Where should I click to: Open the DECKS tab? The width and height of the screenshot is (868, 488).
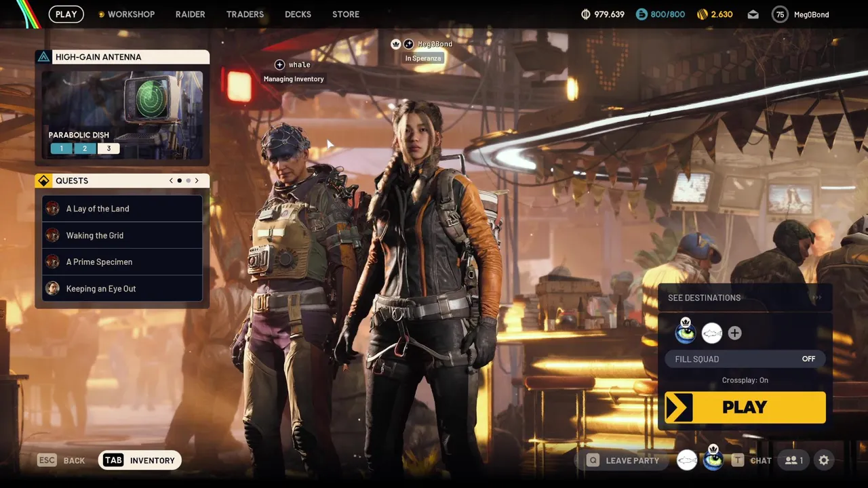[298, 14]
